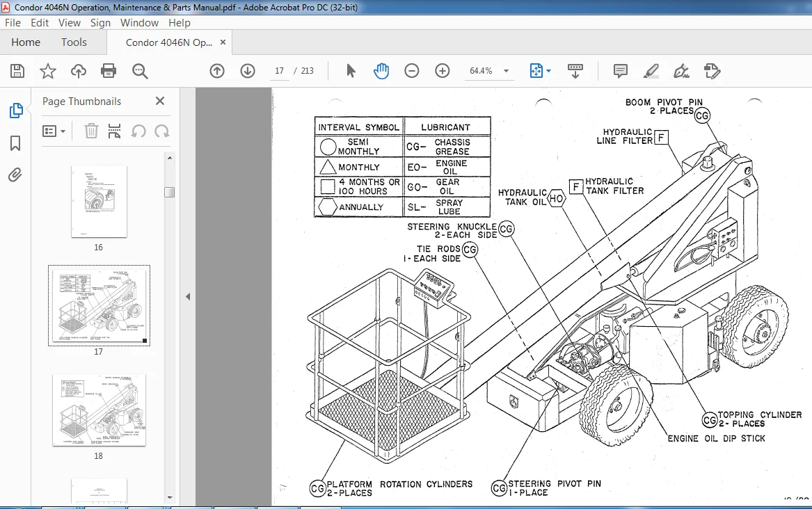
Task: Close the Page Thumbnails panel
Action: [160, 101]
